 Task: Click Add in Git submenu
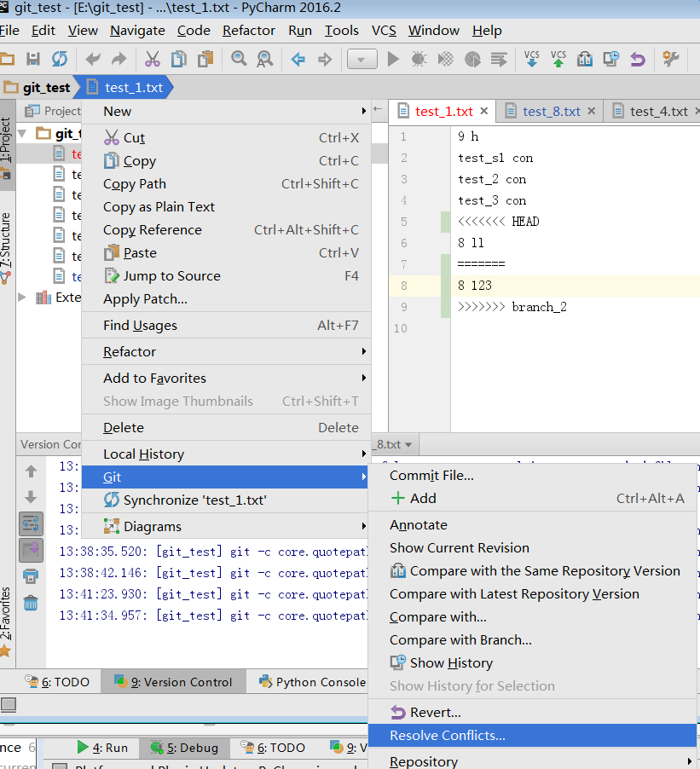tap(533, 498)
